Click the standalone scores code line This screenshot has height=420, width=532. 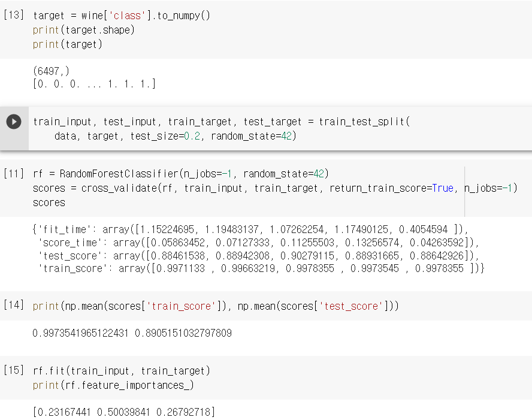(x=49, y=203)
